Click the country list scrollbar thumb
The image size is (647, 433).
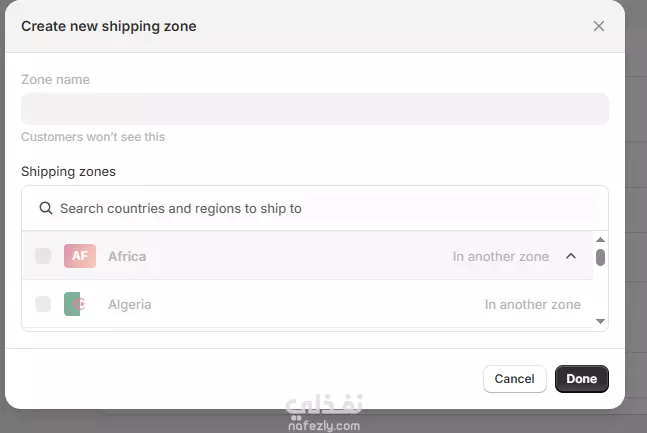[600, 257]
